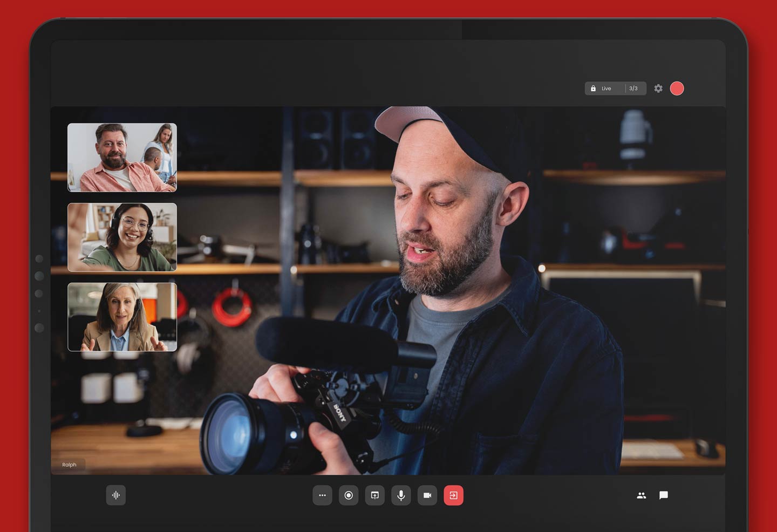Turn off the camera
Screen dimensions: 777x532
pos(427,495)
